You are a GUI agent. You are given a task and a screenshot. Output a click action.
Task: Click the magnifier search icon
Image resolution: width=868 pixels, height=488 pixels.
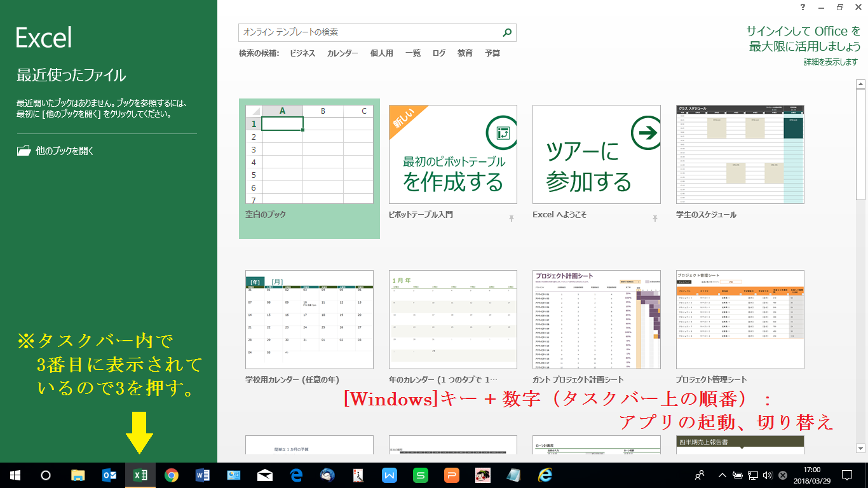click(508, 32)
